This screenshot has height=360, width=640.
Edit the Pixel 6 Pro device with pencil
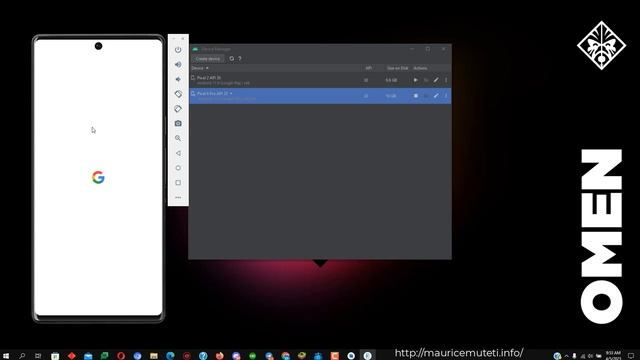tap(436, 96)
